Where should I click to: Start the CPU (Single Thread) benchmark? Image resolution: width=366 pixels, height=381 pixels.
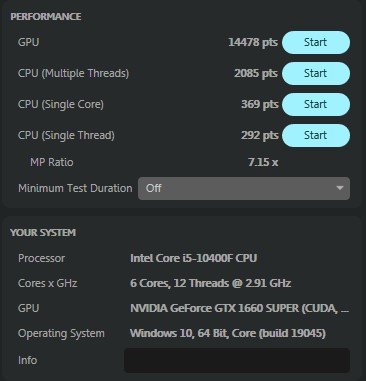(x=316, y=135)
